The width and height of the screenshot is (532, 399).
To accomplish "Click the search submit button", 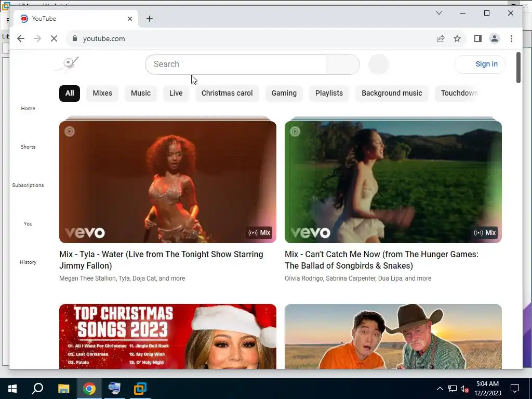I will [343, 64].
